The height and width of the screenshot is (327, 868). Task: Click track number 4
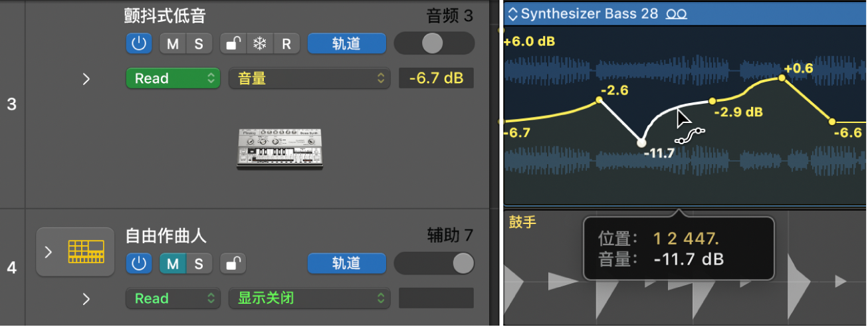(11, 268)
